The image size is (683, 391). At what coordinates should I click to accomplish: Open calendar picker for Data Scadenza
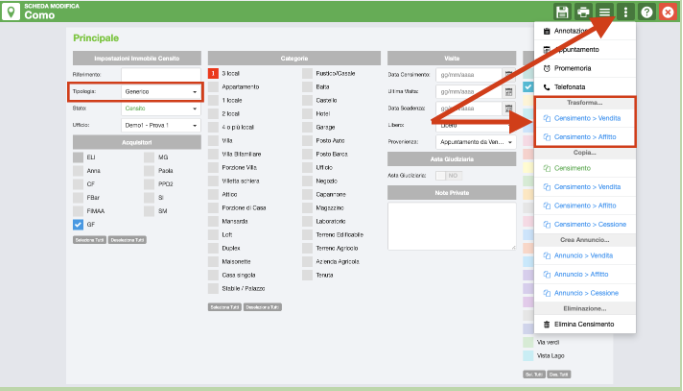point(508,108)
